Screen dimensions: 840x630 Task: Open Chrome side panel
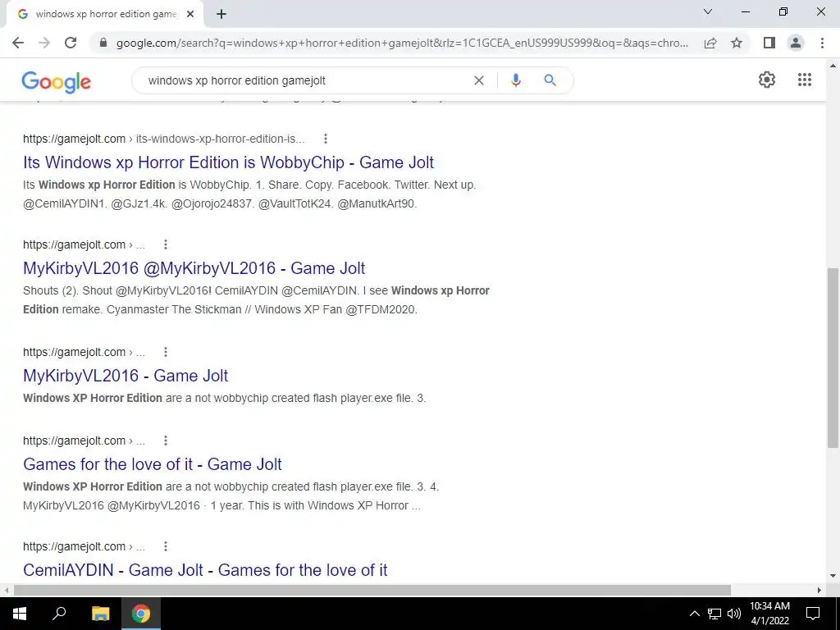tap(769, 43)
